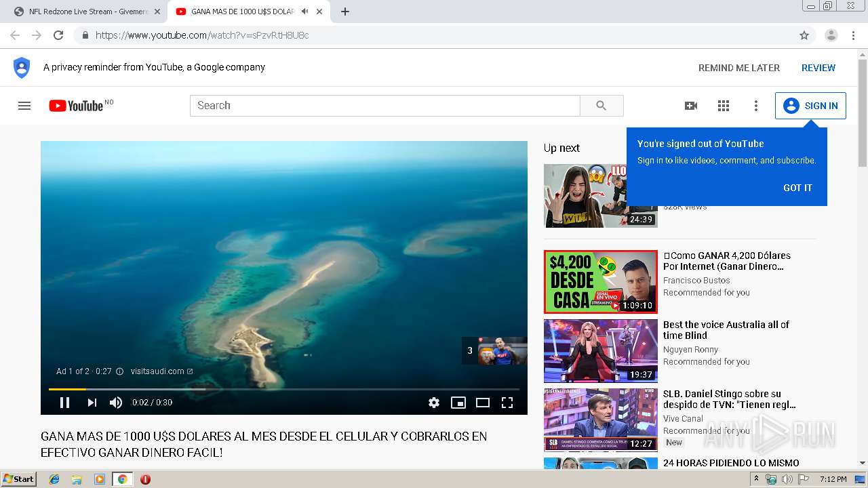The image size is (868, 488).
Task: Skip to the next video
Action: [92, 403]
